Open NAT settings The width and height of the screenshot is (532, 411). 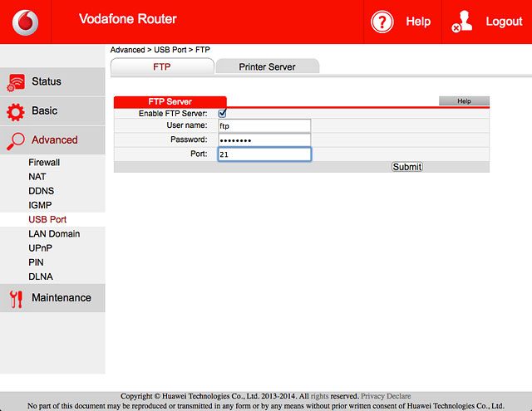click(x=37, y=177)
